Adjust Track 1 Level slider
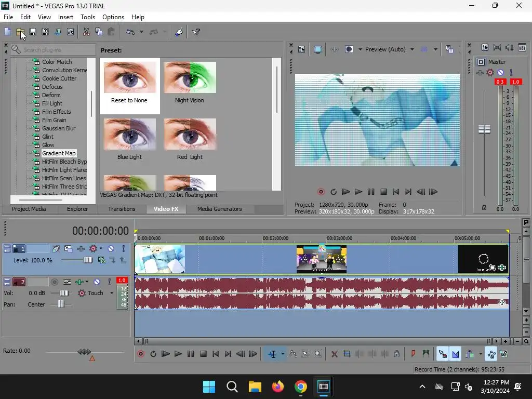This screenshot has width=532, height=399. click(87, 260)
